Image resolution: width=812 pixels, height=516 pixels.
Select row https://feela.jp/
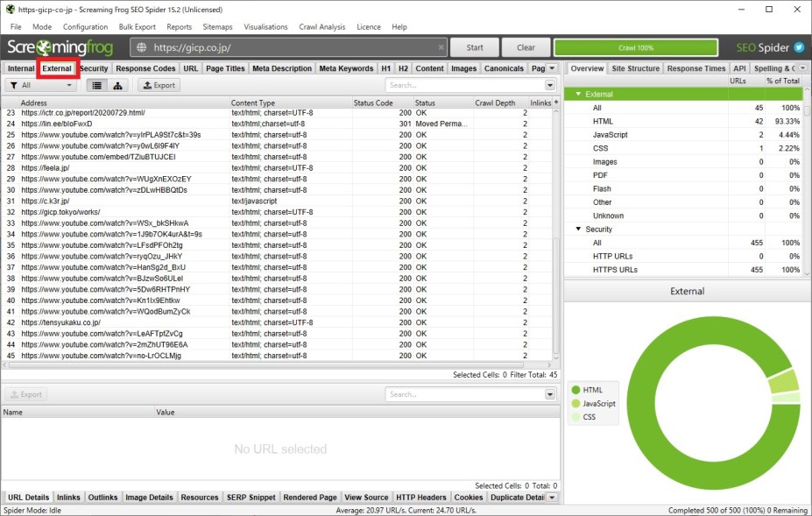(277, 168)
